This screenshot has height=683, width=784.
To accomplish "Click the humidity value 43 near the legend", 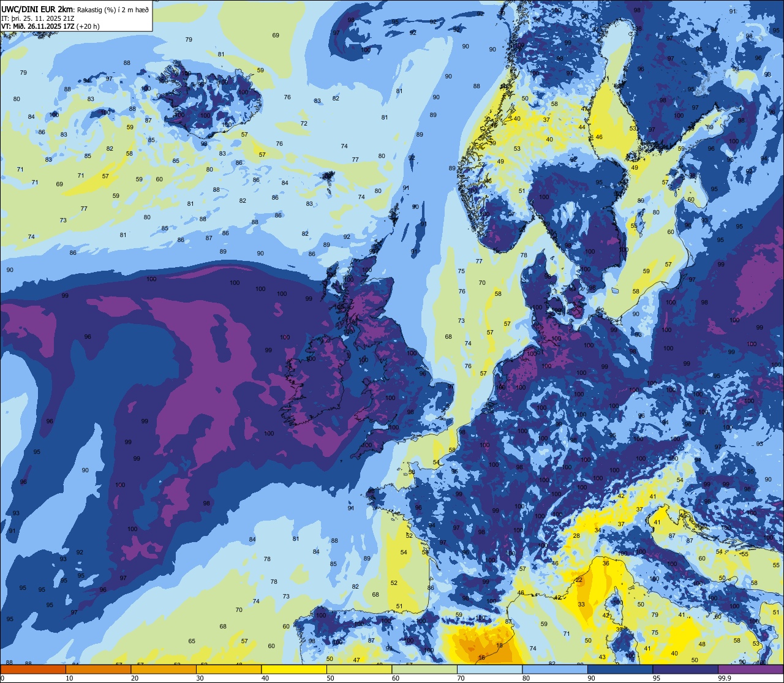I will [602, 657].
